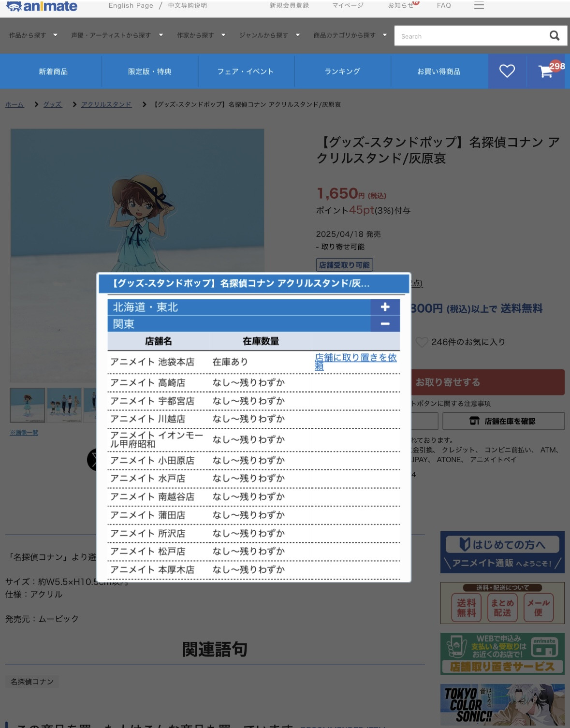Open ※画像一覧 link
Image resolution: width=570 pixels, height=728 pixels.
(x=24, y=433)
